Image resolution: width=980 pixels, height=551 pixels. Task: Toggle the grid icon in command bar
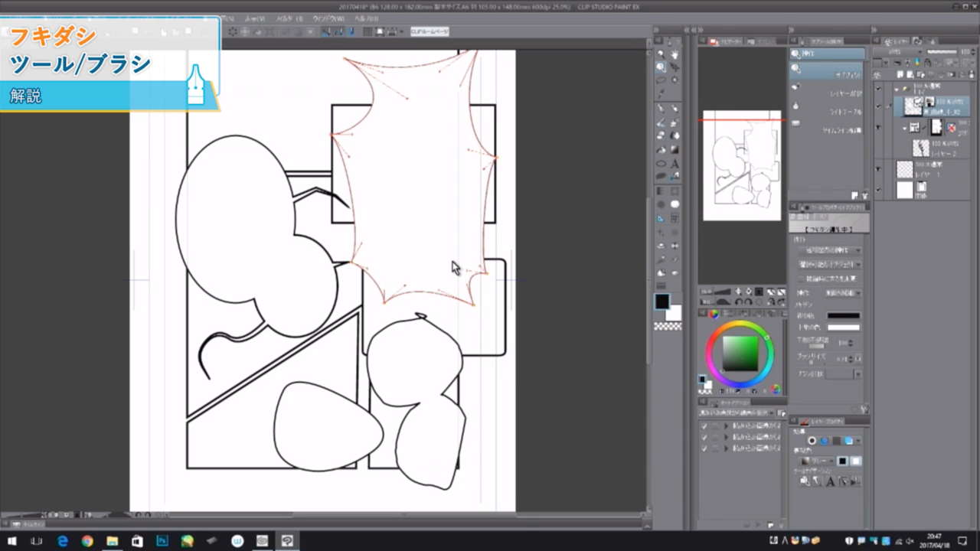pyautogui.click(x=368, y=32)
